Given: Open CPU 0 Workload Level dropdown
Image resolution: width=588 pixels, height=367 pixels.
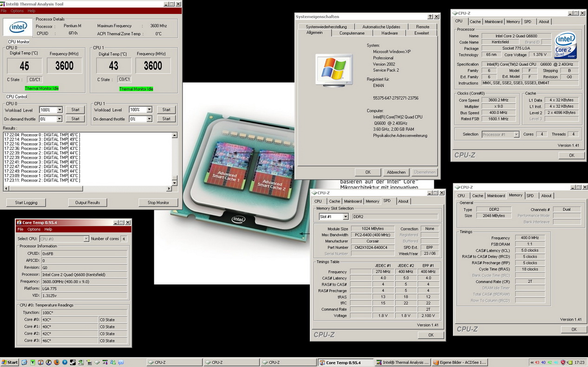Looking at the screenshot, I should click(x=59, y=110).
